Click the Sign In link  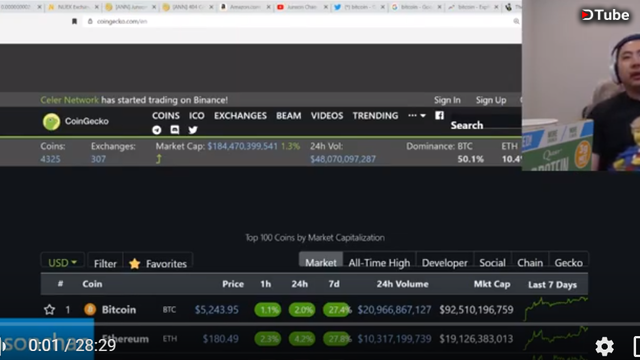(x=447, y=100)
